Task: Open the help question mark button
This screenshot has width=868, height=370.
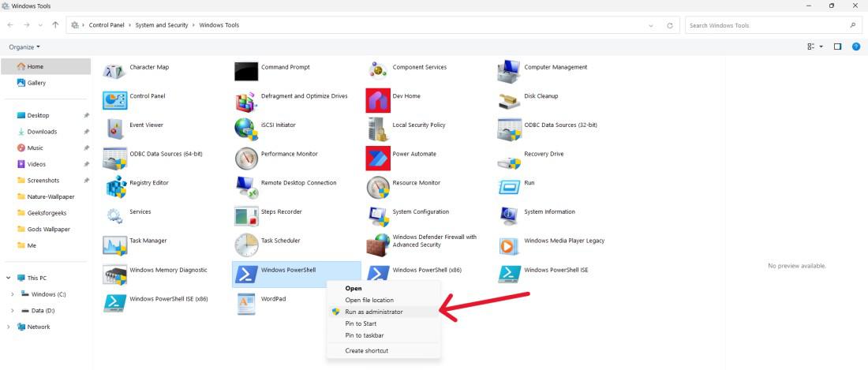Action: [856, 47]
